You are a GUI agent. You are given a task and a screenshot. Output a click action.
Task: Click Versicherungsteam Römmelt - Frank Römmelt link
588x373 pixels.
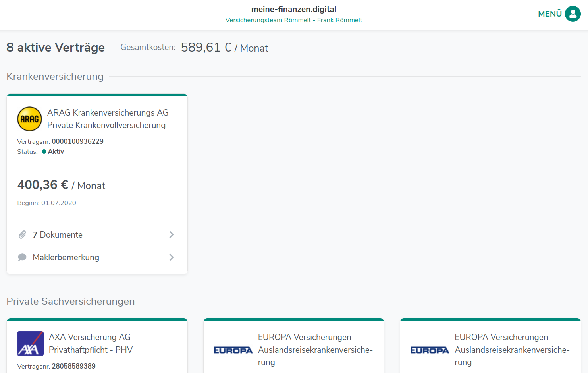click(x=293, y=20)
